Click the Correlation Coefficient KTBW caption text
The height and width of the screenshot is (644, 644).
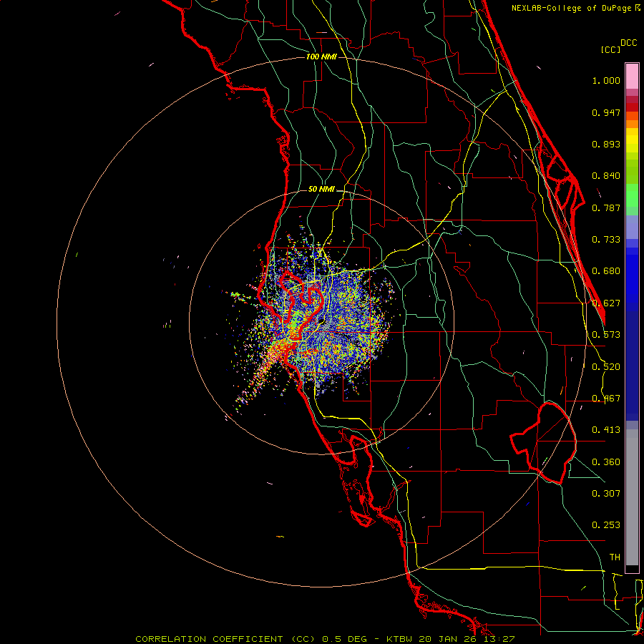coord(325,639)
